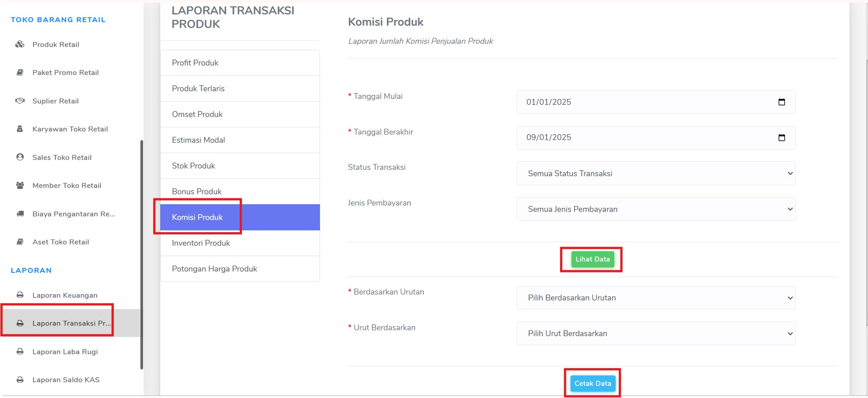Click the blue Cetak Data button

point(592,384)
